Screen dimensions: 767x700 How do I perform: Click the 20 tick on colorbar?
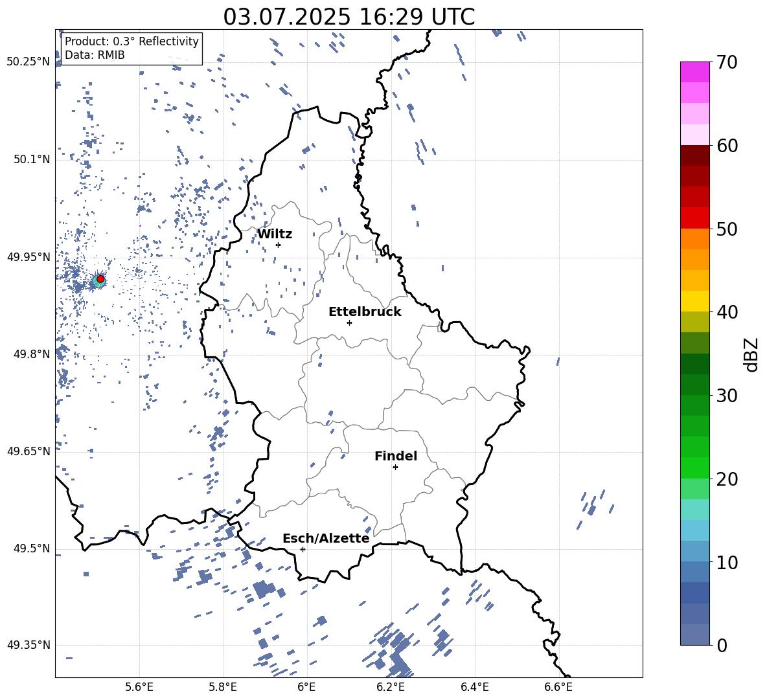pos(726,479)
